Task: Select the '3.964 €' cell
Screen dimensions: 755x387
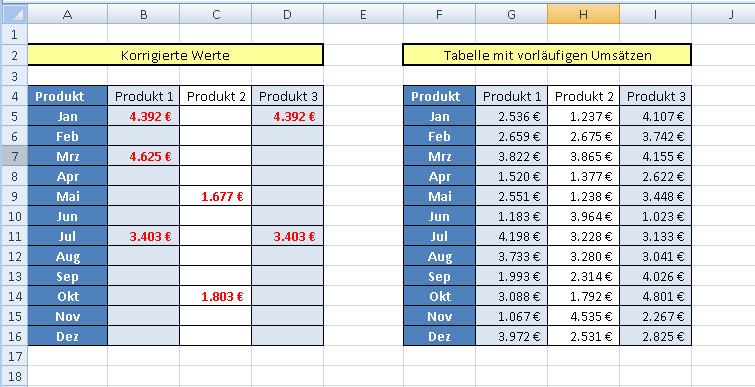Action: click(x=583, y=217)
